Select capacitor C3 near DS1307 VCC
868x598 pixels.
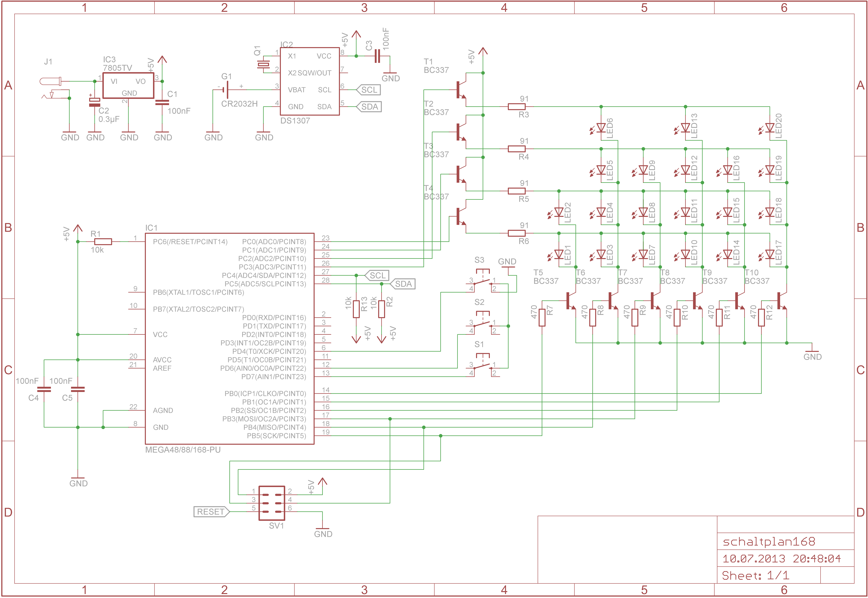click(377, 56)
